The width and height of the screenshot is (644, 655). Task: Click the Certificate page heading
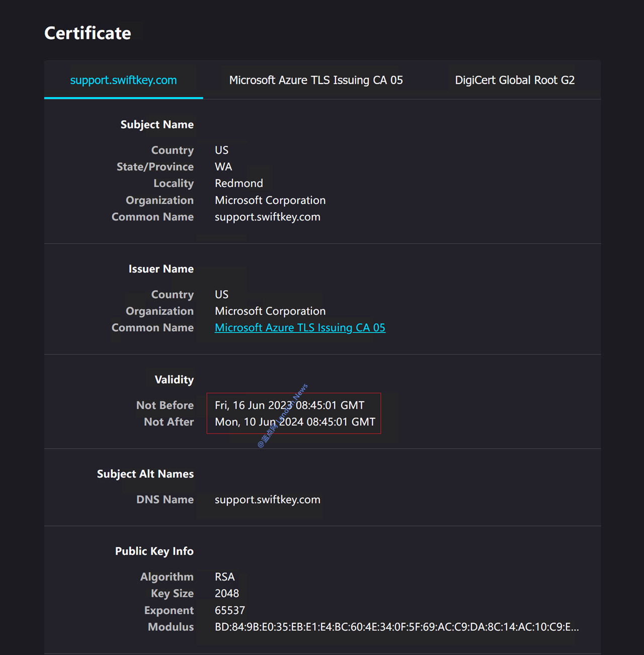(88, 33)
